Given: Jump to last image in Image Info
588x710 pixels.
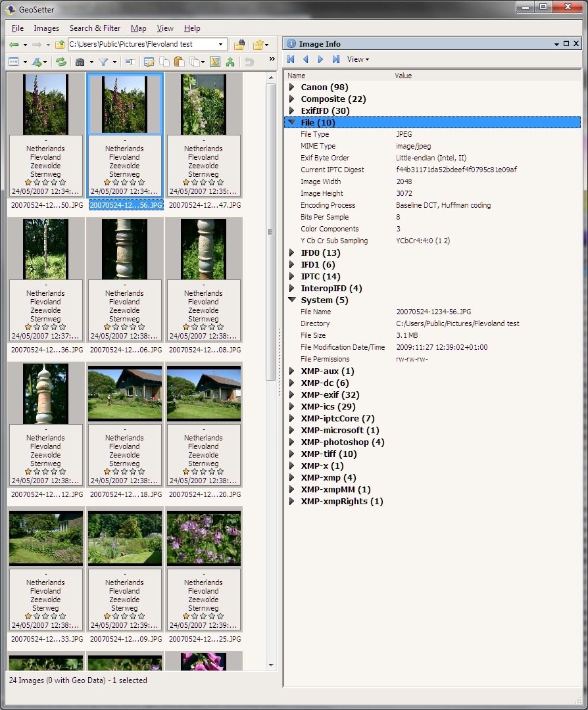Looking at the screenshot, I should (x=336, y=59).
